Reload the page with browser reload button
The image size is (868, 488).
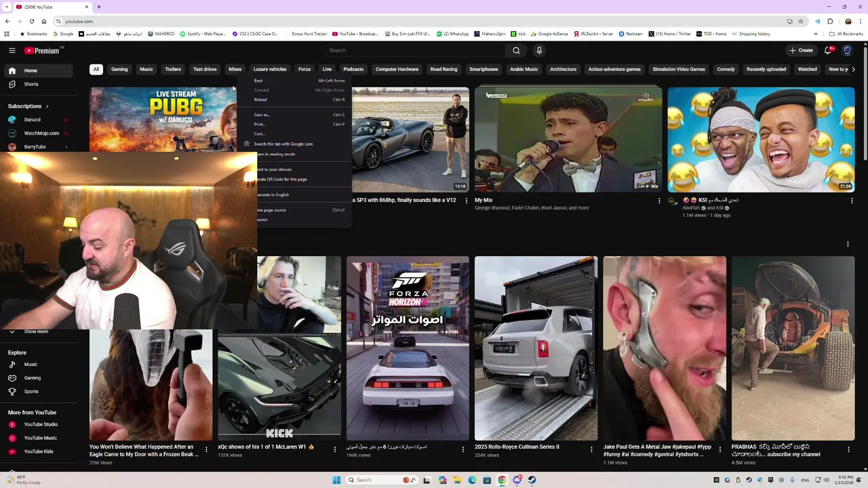(x=31, y=22)
